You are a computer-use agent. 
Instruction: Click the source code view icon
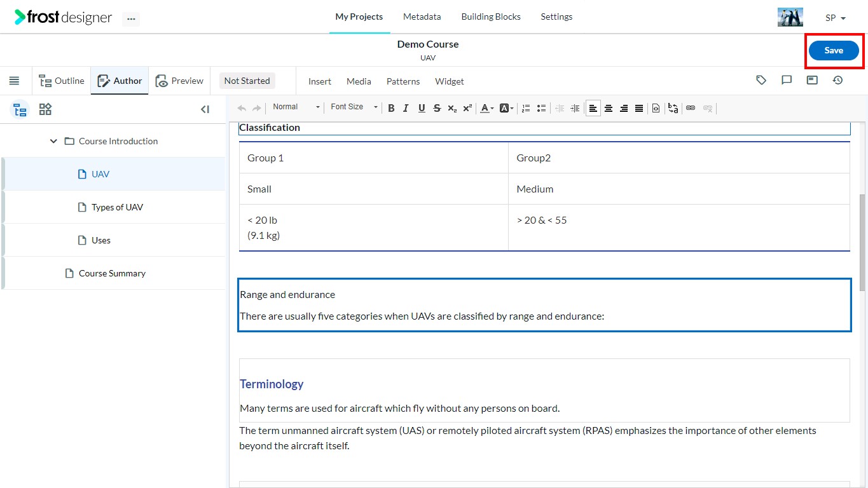pos(656,108)
